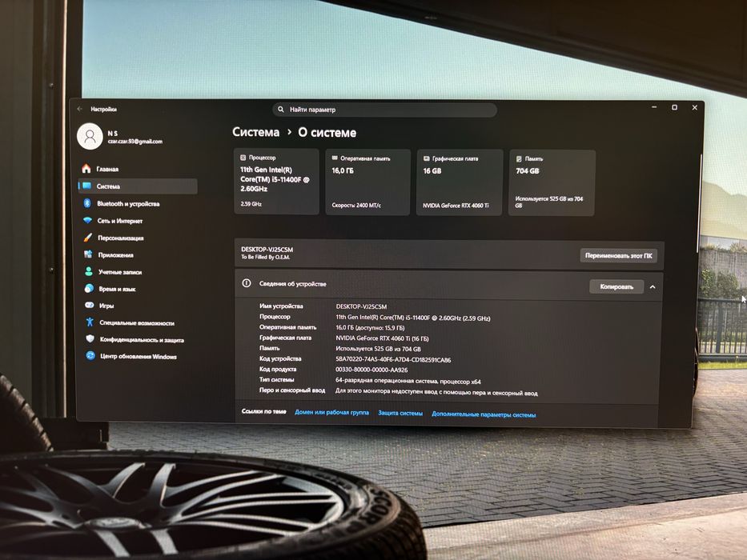Click the 16,0 ГБ memory value
This screenshot has width=747, height=560.
pyautogui.click(x=343, y=170)
